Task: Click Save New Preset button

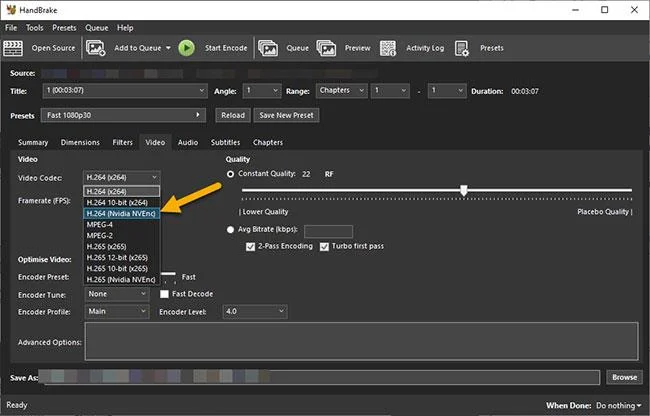Action: [286, 115]
